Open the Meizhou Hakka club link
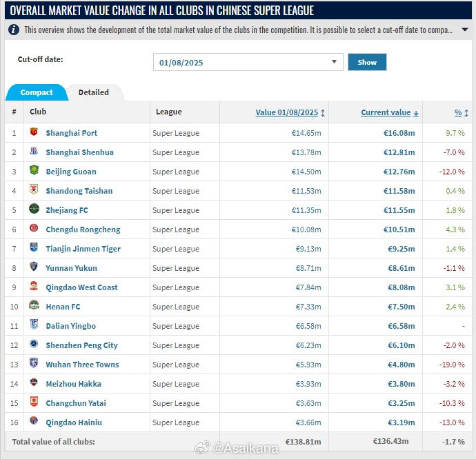Screen dimensions: 476x459 click(73, 384)
